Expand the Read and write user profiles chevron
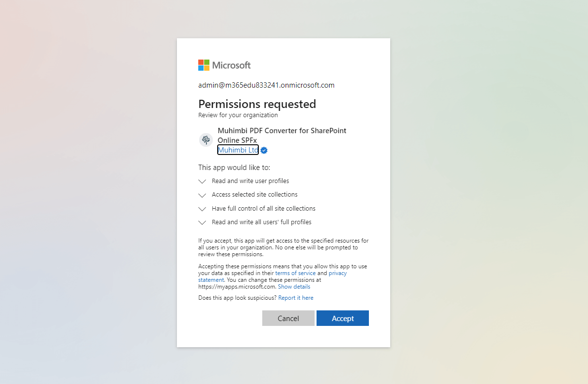 (202, 182)
